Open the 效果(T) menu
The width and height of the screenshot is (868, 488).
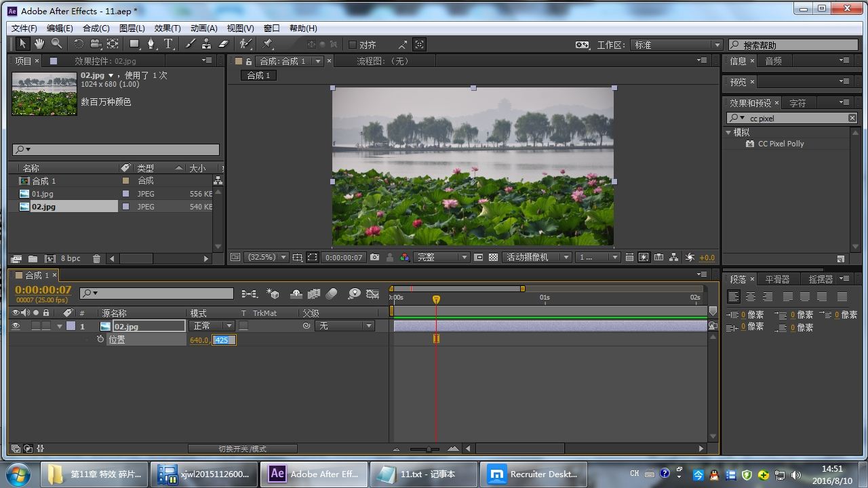point(167,28)
